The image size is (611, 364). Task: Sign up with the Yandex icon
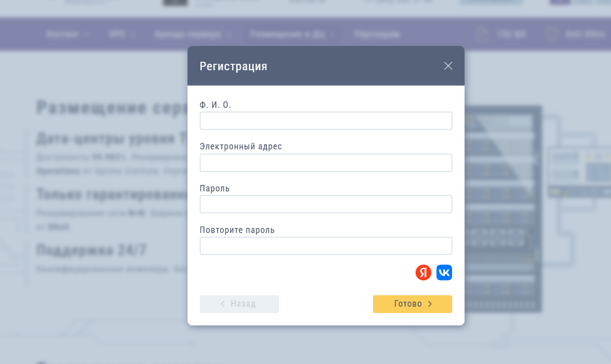click(423, 273)
